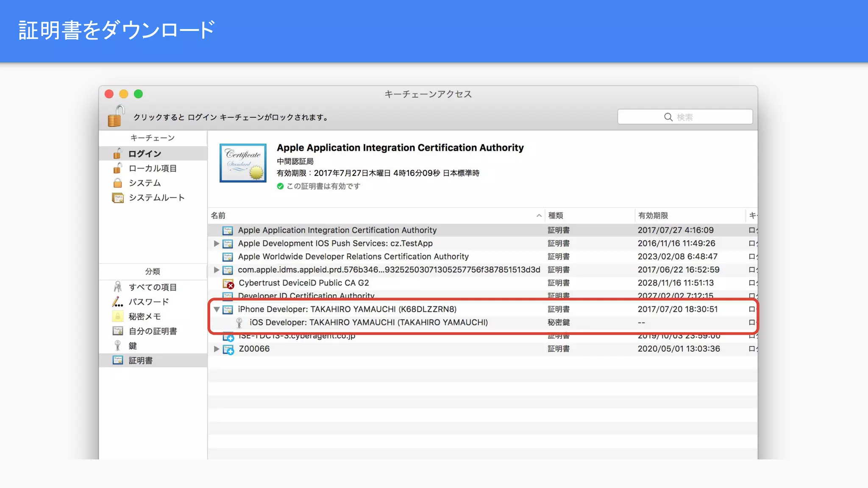
Task: Click the green zoom button of キーチェーンアクセス
Action: 138,94
